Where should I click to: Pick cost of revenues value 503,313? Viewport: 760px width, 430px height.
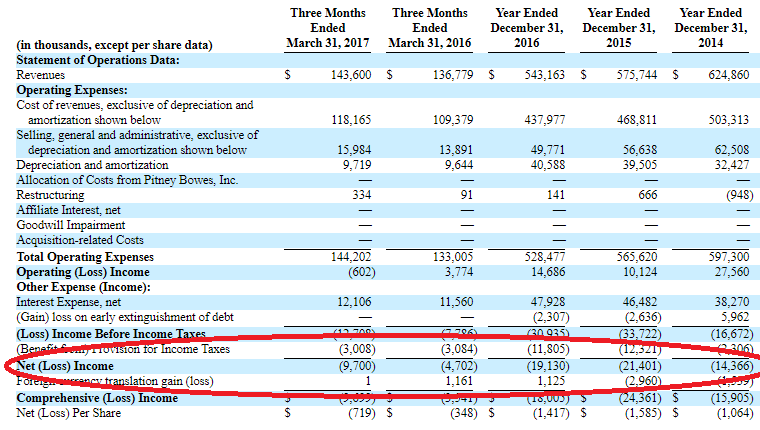click(729, 120)
